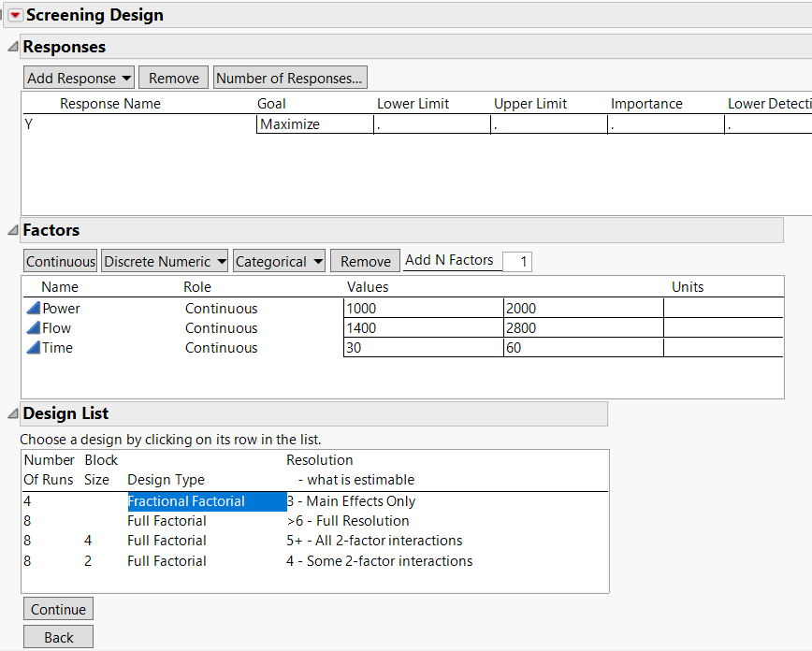Open the Add Response dropdown
This screenshot has height=651, width=812.
(x=79, y=77)
